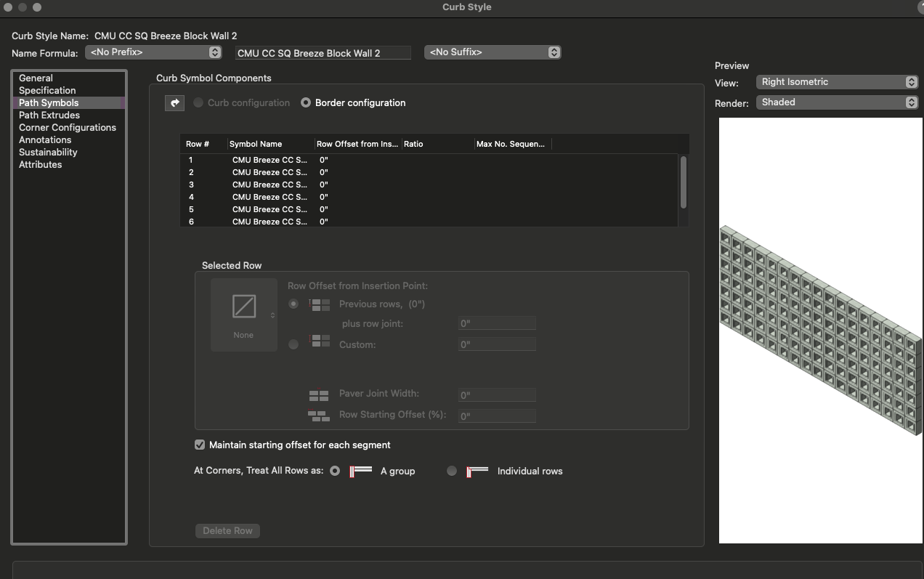Click the 'Individual rows' corner icon
This screenshot has width=924, height=579.
[477, 471]
